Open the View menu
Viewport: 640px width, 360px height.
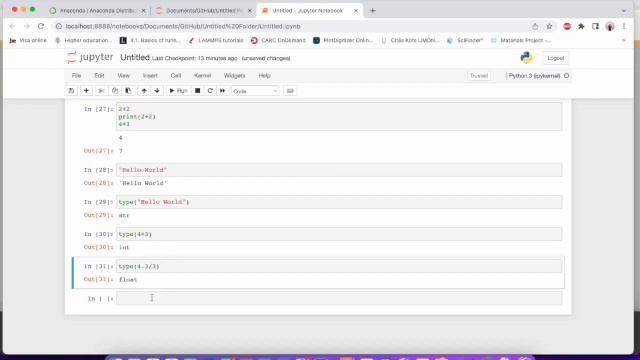click(124, 76)
